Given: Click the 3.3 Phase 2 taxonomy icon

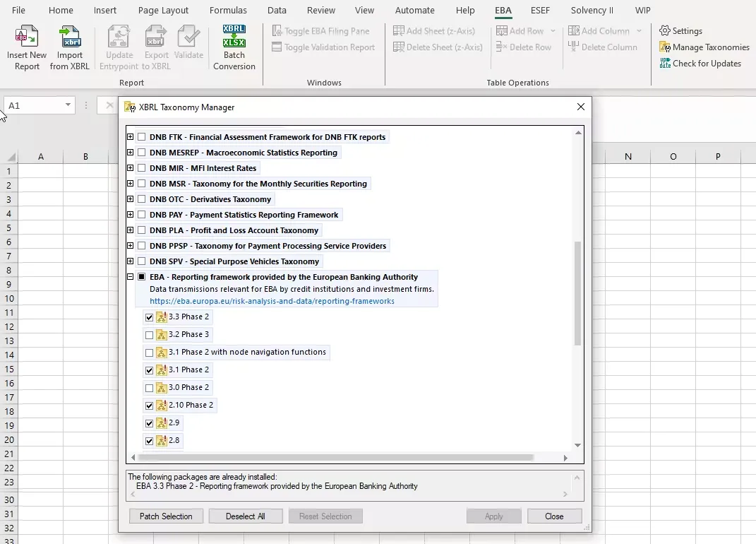Looking at the screenshot, I should pyautogui.click(x=162, y=317).
